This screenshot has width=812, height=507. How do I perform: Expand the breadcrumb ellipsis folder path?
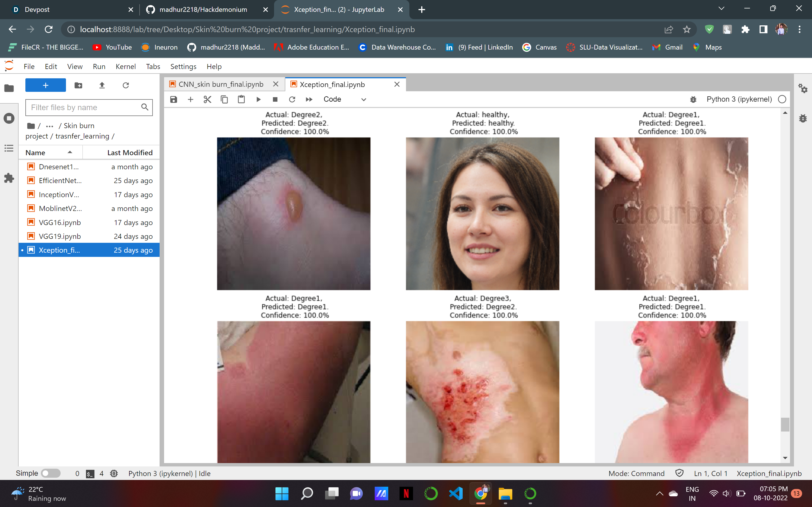point(50,126)
